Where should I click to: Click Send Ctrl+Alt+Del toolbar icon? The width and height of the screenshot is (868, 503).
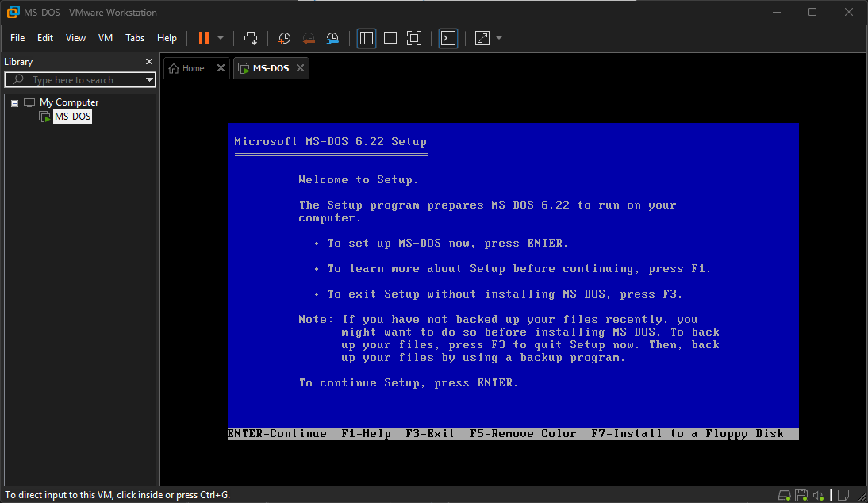point(251,38)
